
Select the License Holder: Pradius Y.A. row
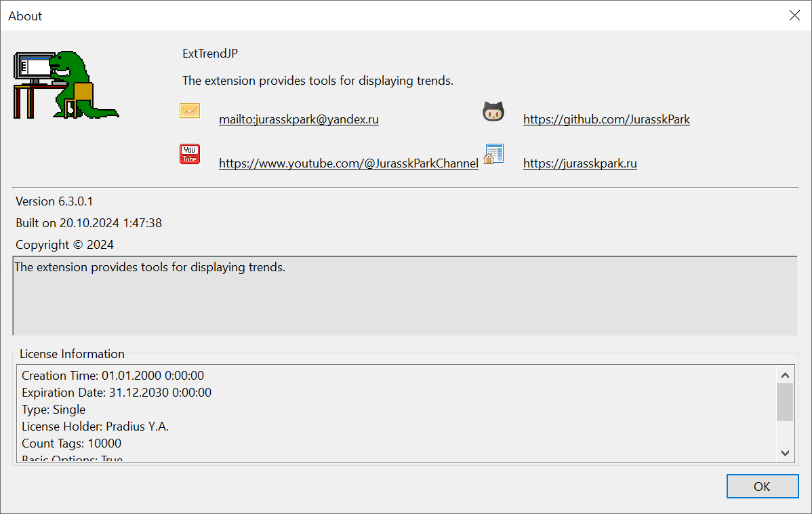tap(96, 427)
